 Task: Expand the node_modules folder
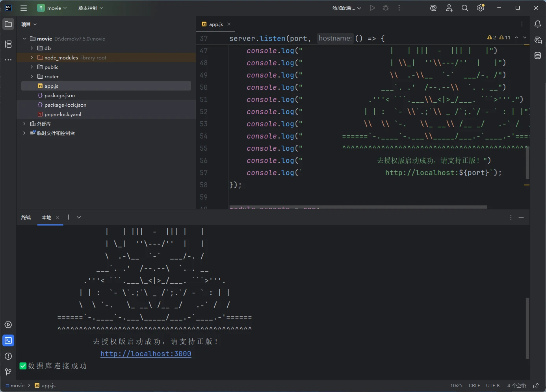32,57
